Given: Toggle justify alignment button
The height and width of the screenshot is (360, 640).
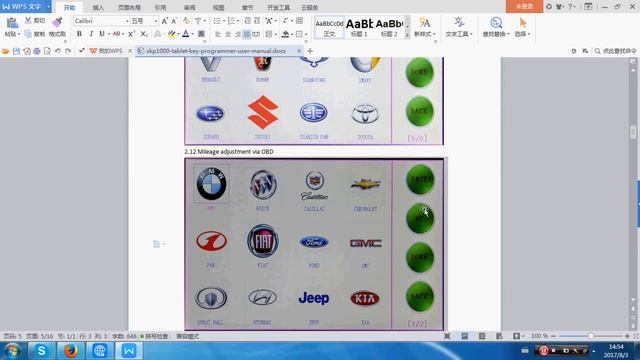Looking at the screenshot, I should [247, 34].
